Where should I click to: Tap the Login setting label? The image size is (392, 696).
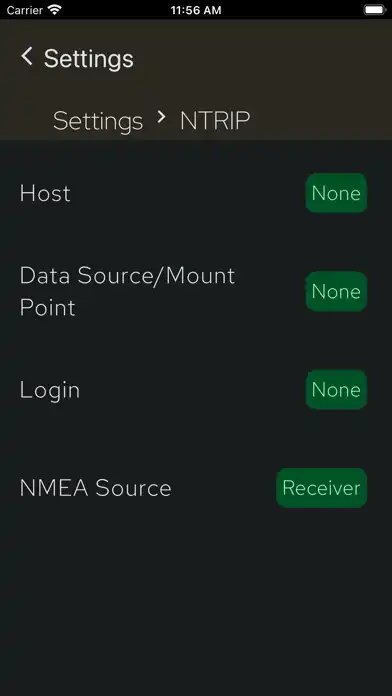point(50,391)
